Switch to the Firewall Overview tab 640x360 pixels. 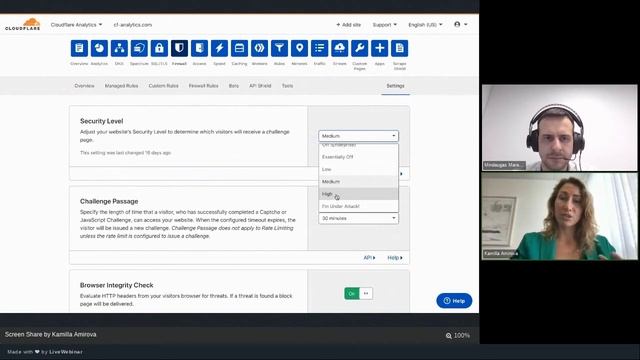pyautogui.click(x=84, y=86)
